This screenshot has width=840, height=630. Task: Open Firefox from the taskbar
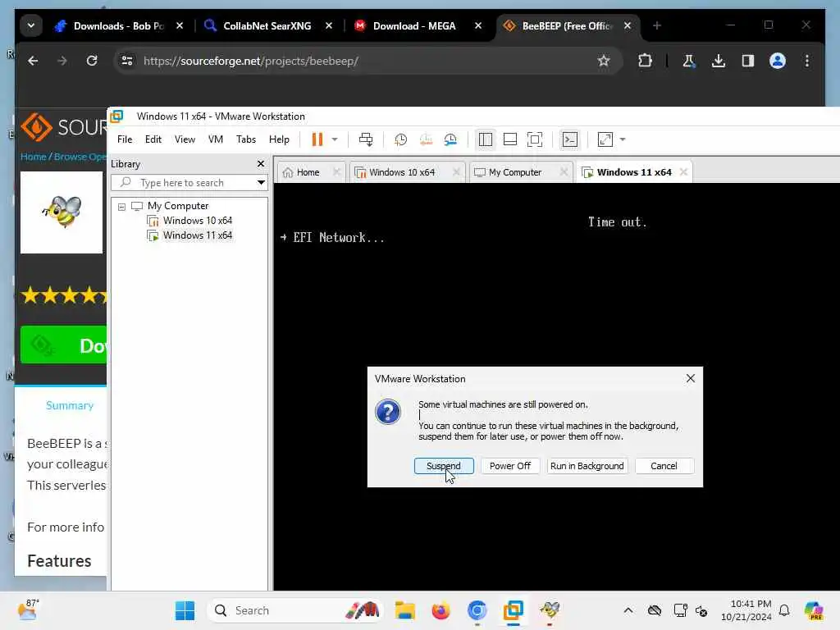click(x=441, y=610)
